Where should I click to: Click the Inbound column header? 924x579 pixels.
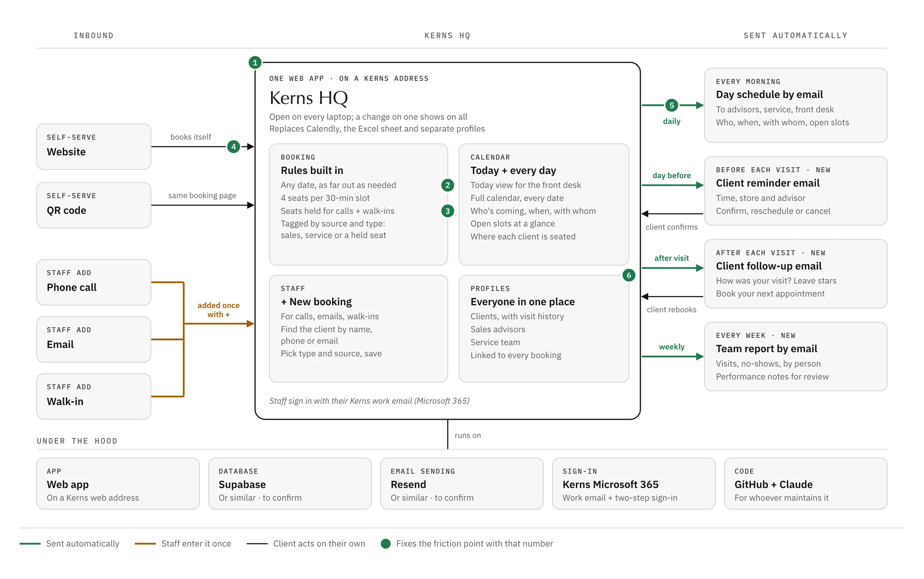(x=93, y=35)
